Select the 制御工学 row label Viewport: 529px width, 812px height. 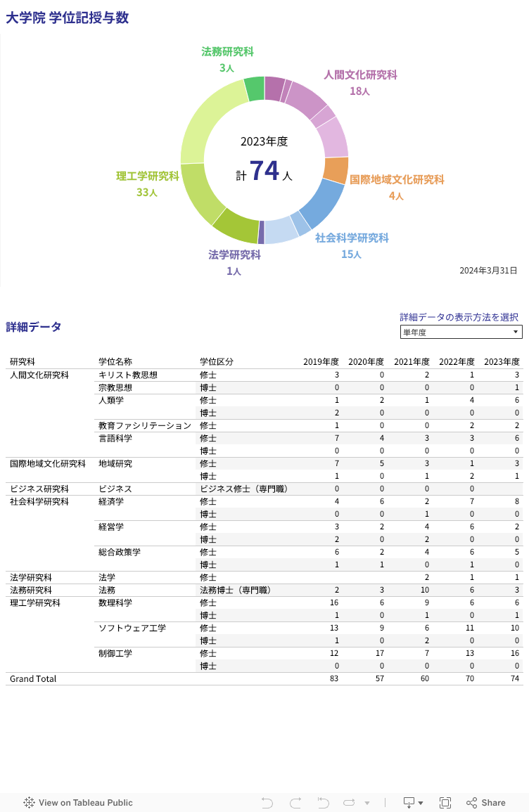[115, 654]
